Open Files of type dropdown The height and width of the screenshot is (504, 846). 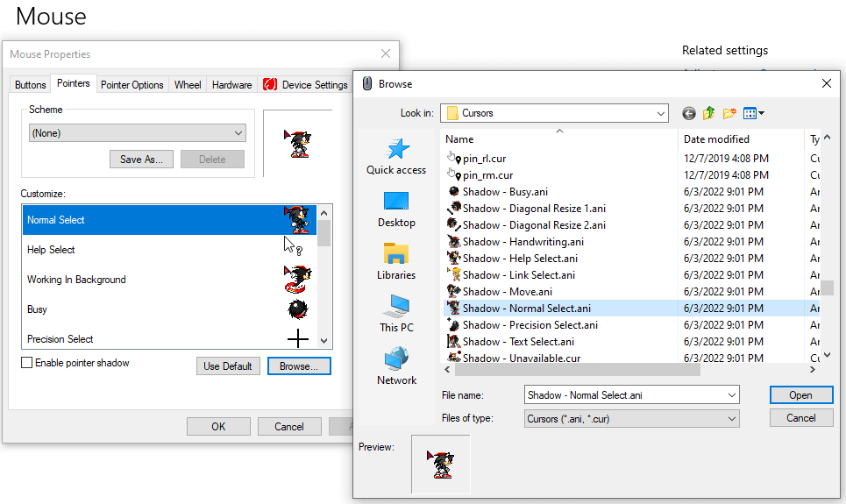[631, 419]
